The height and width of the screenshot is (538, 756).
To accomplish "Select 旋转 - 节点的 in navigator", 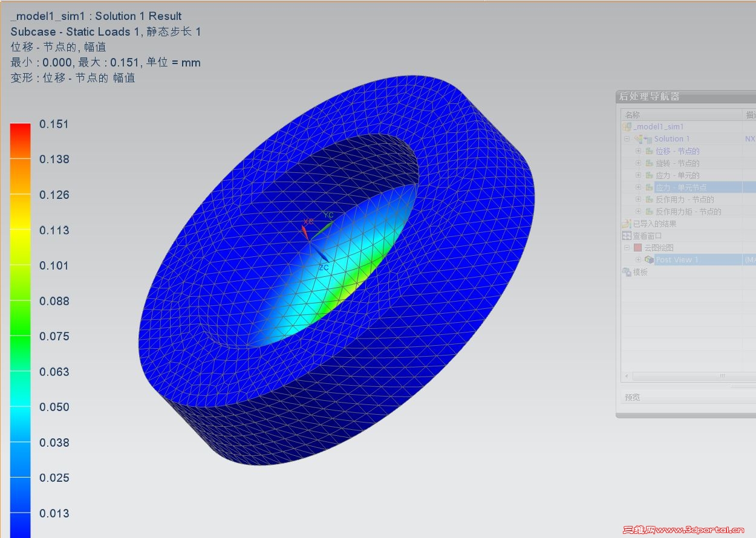I will coord(678,163).
